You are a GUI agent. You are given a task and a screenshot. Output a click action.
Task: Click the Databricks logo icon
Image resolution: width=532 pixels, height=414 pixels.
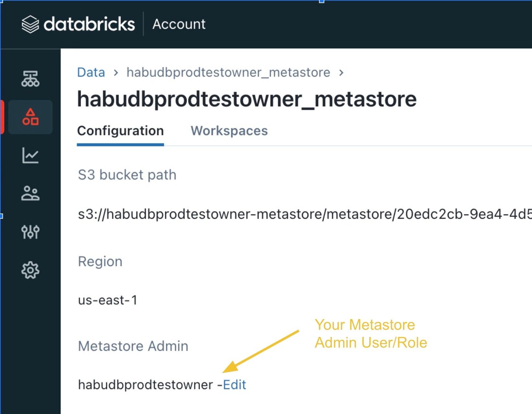pos(30,24)
